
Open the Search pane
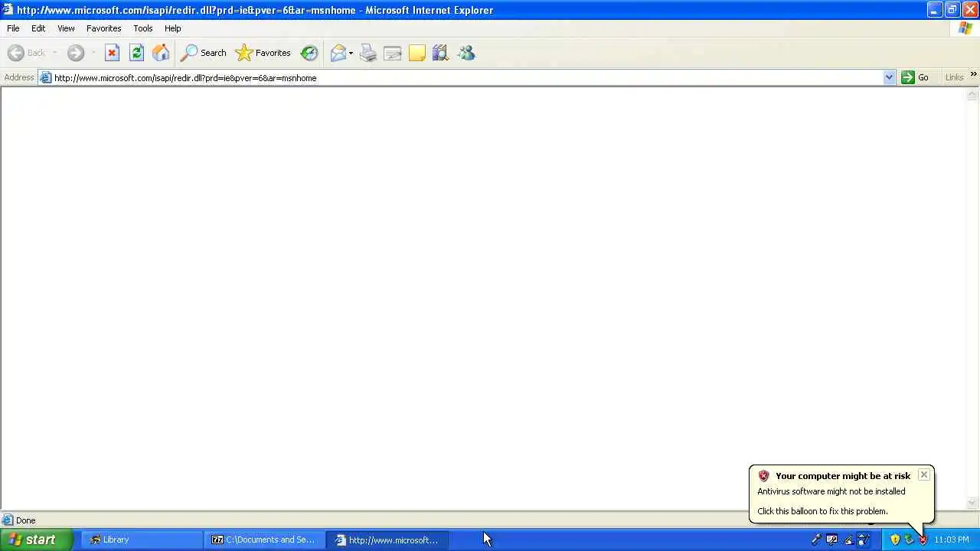[203, 53]
